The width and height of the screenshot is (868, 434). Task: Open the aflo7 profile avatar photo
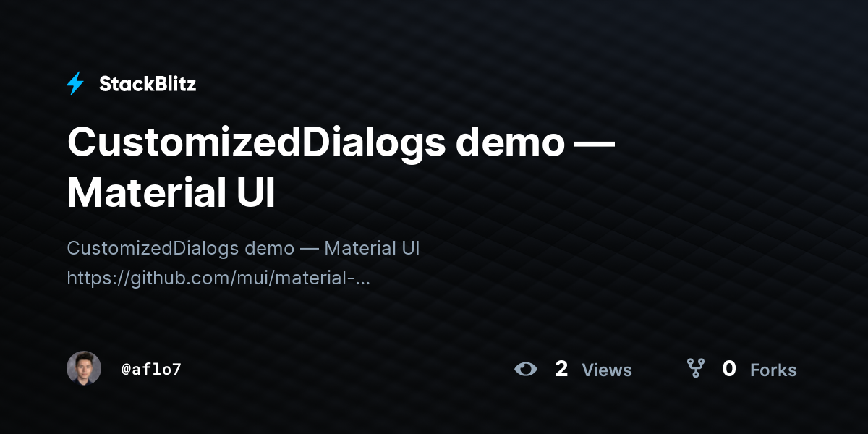pos(84,368)
